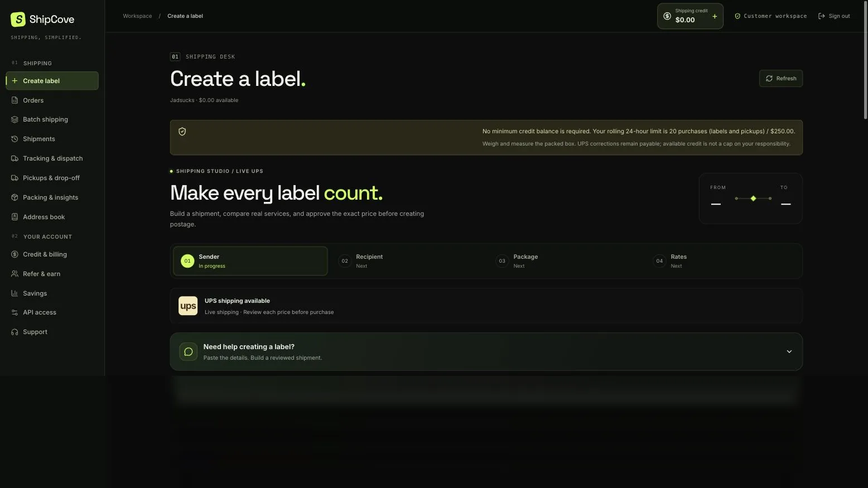Click the Refresh button
Screen dimensions: 868x488
tap(780, 79)
